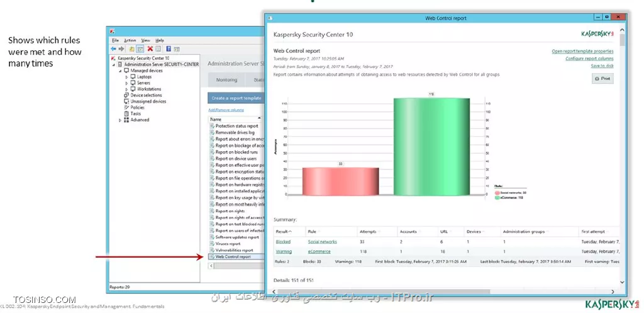Expand the Advanced node

click(x=120, y=120)
